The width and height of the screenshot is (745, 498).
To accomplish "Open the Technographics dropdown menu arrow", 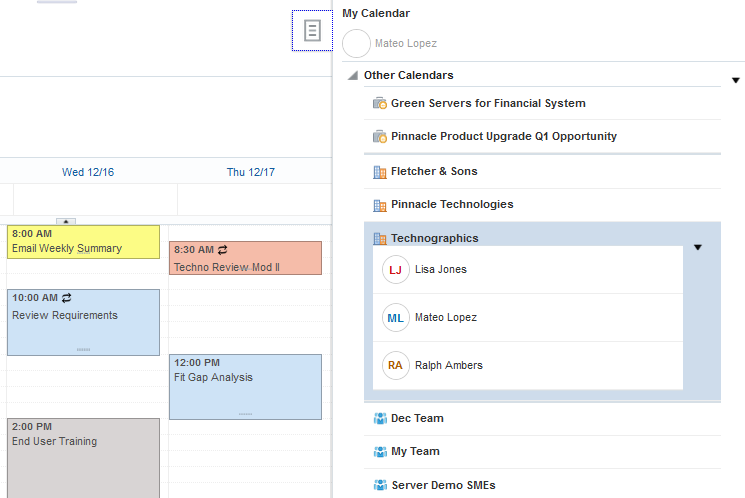I will point(698,247).
